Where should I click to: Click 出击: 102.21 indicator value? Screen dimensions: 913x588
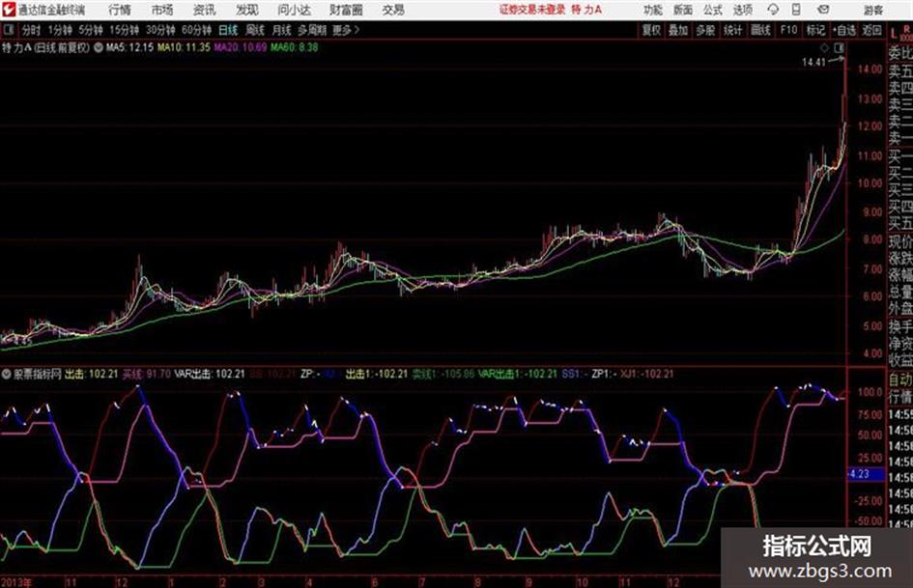(x=92, y=374)
